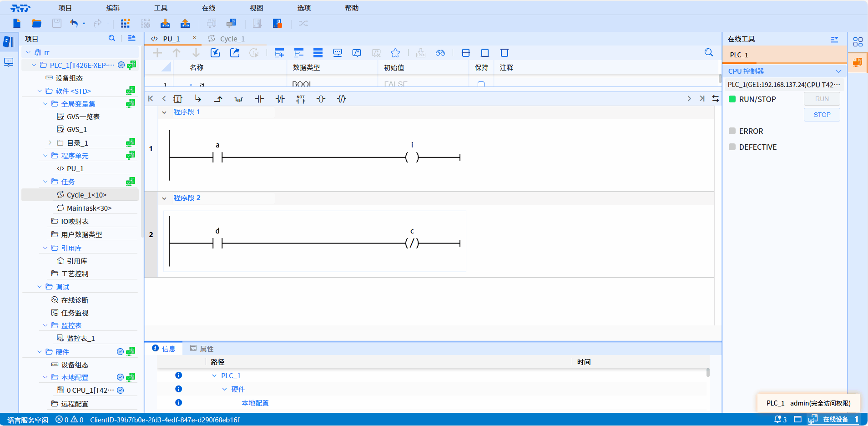Expand the 目录_1 folder in tree
Screen dimensions: 868x426
50,143
